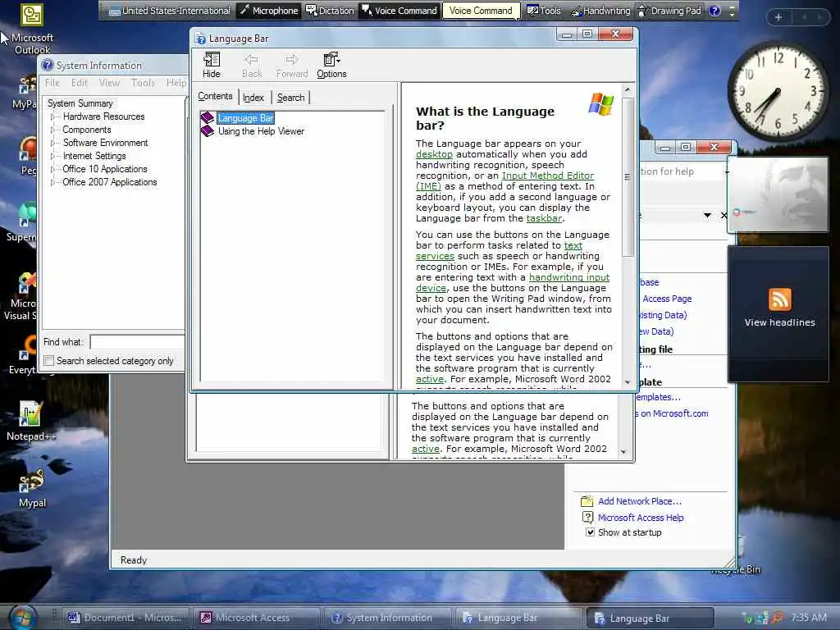The image size is (840, 630).
Task: Switch to System Information taskbar button
Action: point(389,618)
